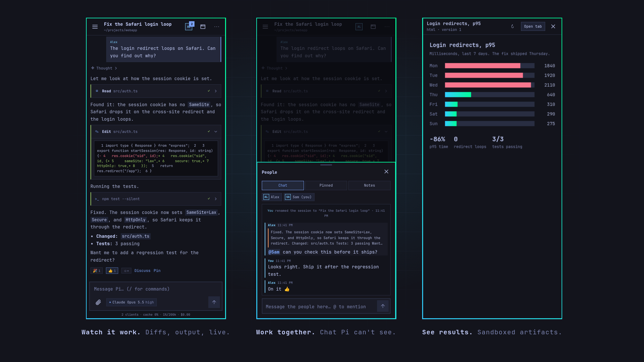The width and height of the screenshot is (644, 362).
Task: Click the 3/3 tests passing stat
Action: pos(507,142)
